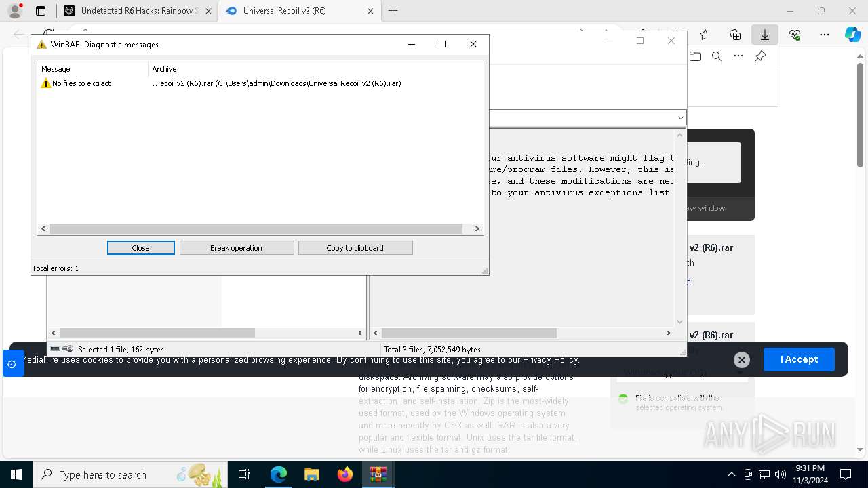Open volume control in system tray
The width and height of the screenshot is (868, 488).
click(x=781, y=474)
